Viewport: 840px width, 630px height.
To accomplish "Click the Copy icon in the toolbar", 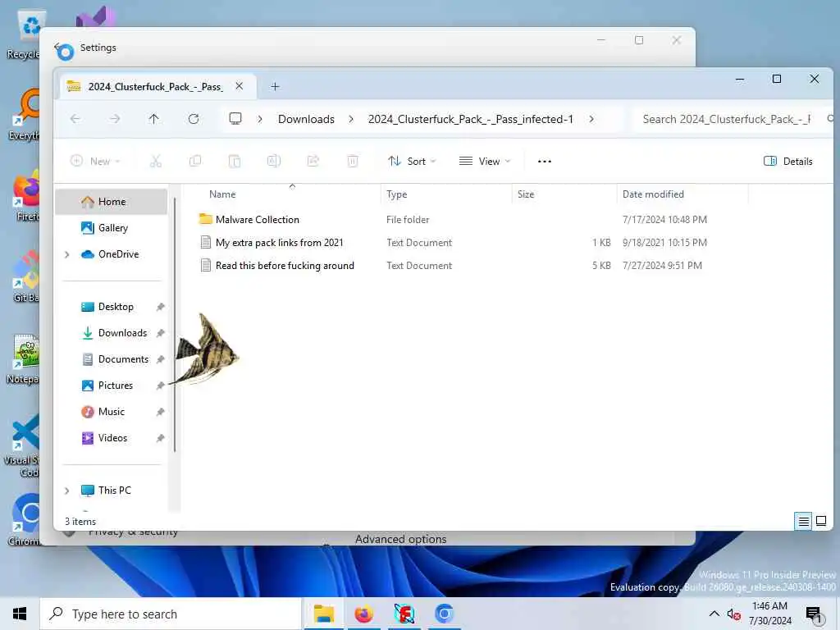I will click(x=195, y=162).
